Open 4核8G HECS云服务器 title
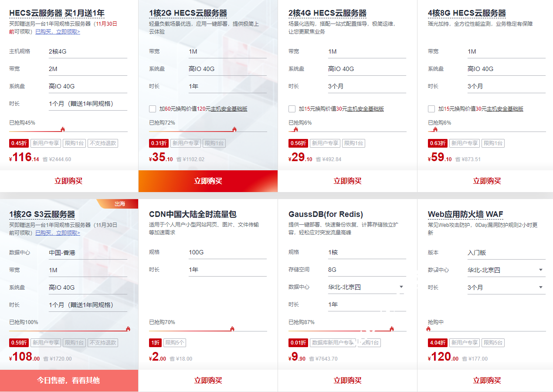The width and height of the screenshot is (553, 392). click(467, 13)
